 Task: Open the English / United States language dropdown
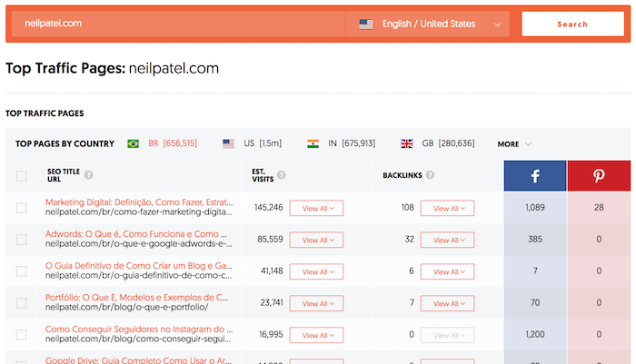point(428,24)
